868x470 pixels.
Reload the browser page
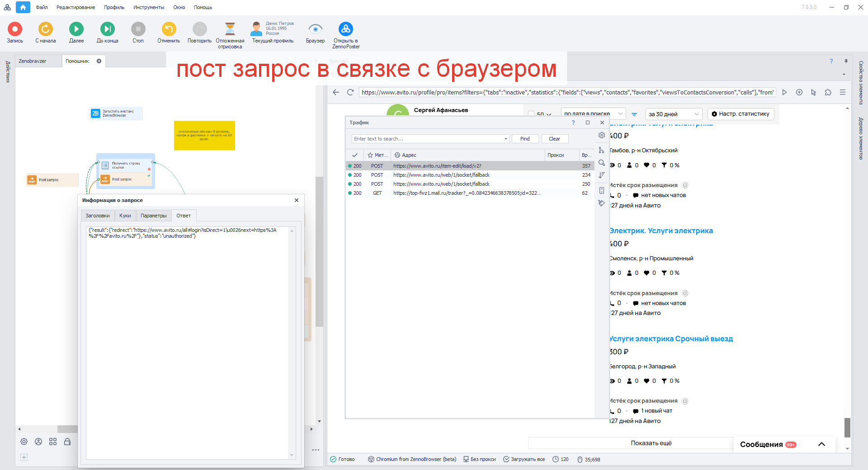[x=350, y=92]
